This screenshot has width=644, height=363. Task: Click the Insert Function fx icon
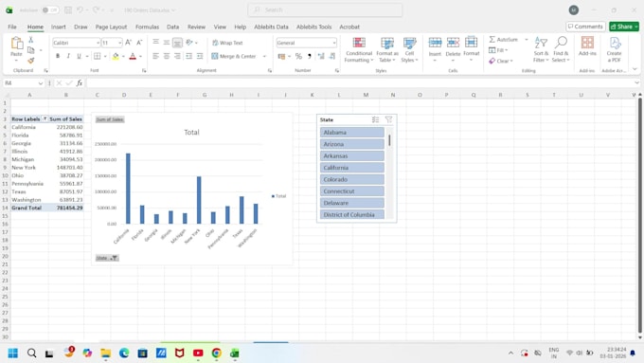click(80, 83)
